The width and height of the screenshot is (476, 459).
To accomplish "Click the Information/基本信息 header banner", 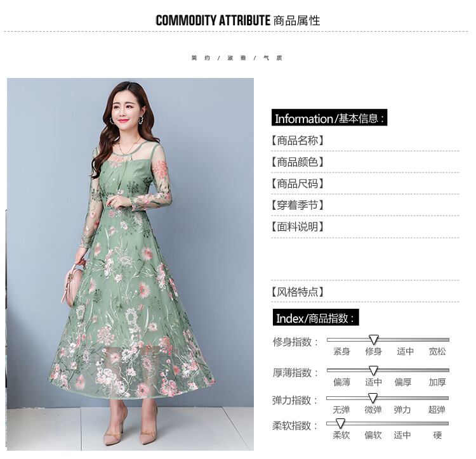I will pos(329,118).
